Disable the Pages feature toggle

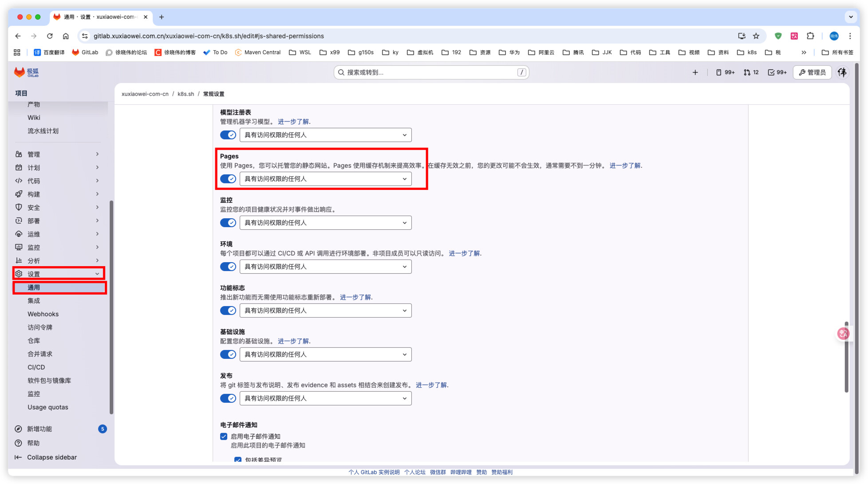(x=228, y=179)
